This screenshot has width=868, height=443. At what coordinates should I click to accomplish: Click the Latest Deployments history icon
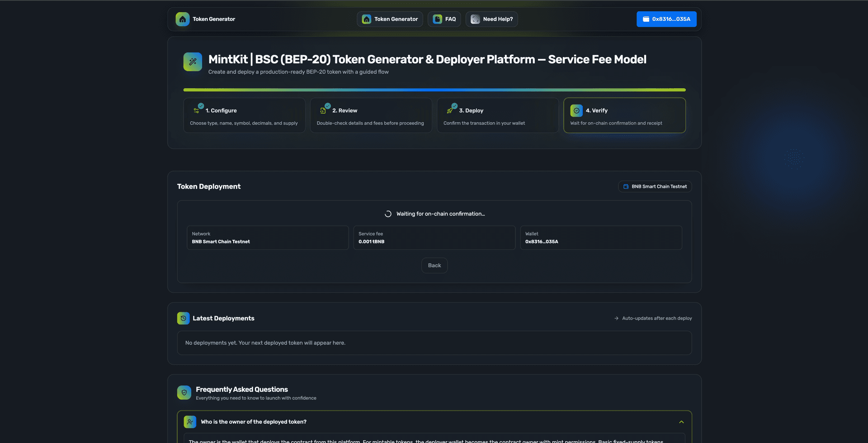pos(183,318)
